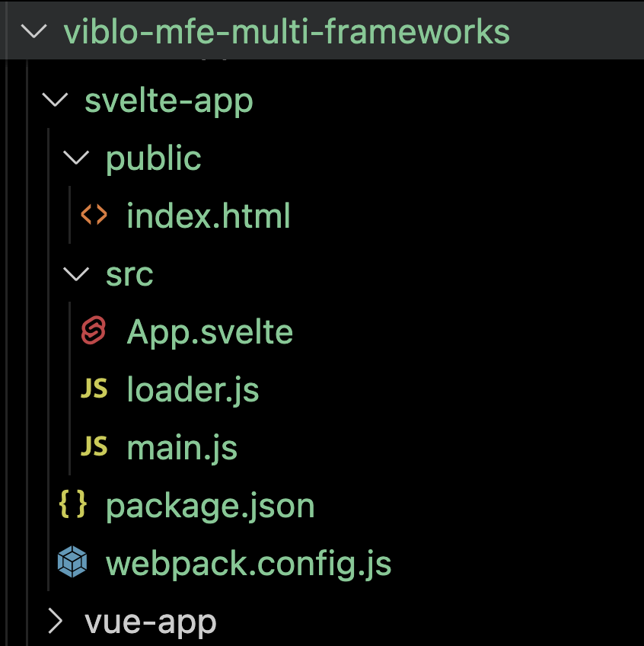Collapse the svelte-app folder chevron
The width and height of the screenshot is (644, 646).
[x=55, y=100]
